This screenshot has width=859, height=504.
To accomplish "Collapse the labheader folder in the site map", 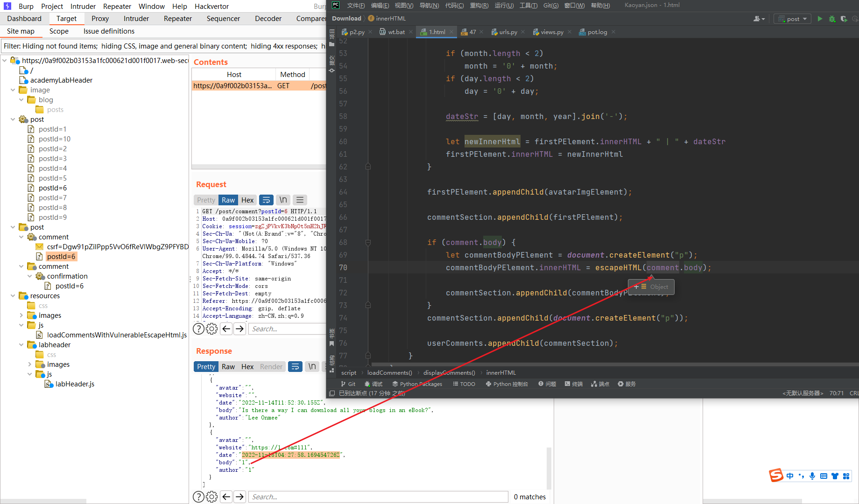I will coord(21,344).
